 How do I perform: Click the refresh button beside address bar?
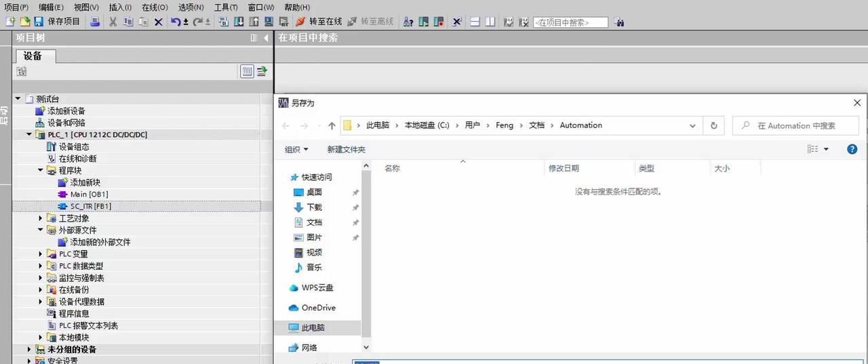714,125
